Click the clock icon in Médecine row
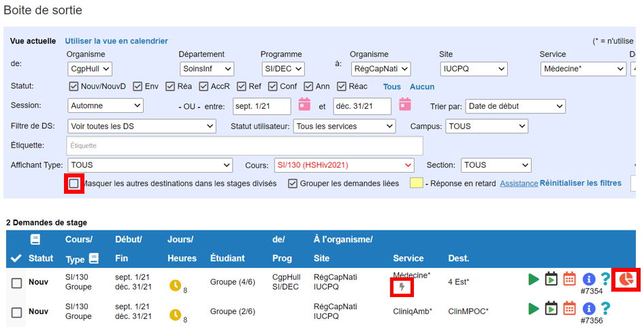The image size is (644, 327). pos(176,285)
